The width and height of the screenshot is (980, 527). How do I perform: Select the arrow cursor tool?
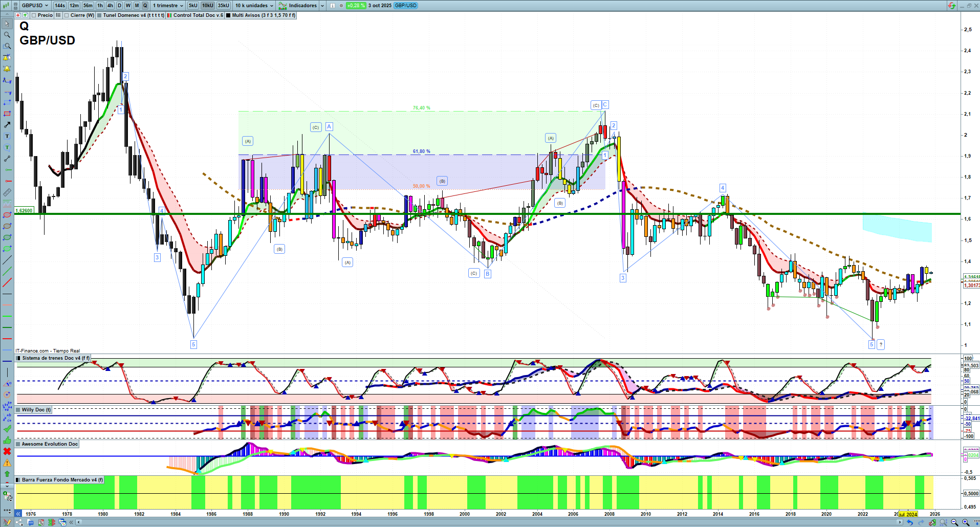point(7,24)
